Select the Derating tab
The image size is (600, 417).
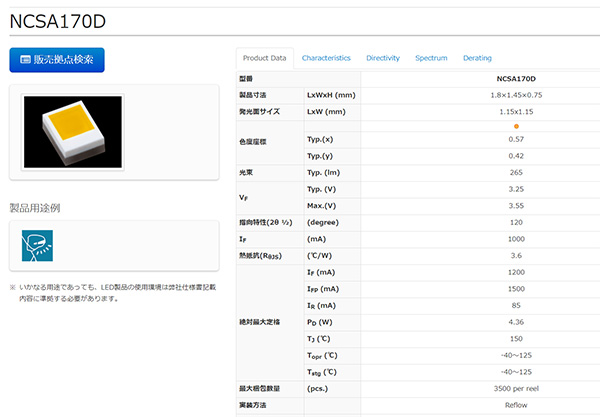tap(477, 58)
